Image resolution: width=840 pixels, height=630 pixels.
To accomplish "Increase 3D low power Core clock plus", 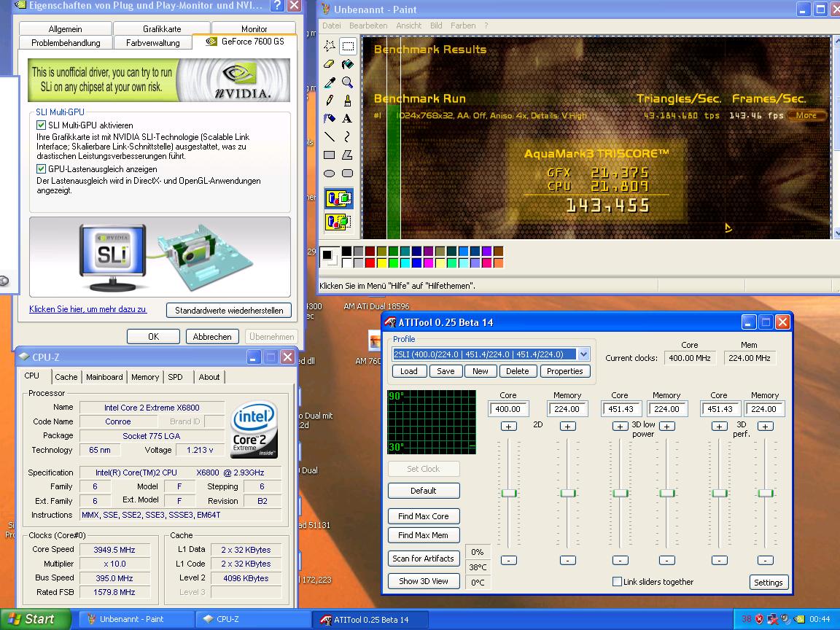I will (620, 427).
